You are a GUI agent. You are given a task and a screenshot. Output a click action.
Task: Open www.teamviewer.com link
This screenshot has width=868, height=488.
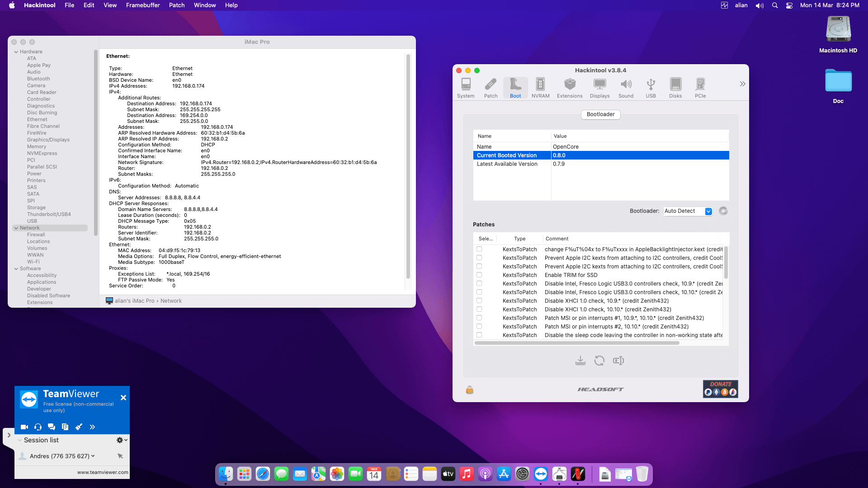(103, 473)
